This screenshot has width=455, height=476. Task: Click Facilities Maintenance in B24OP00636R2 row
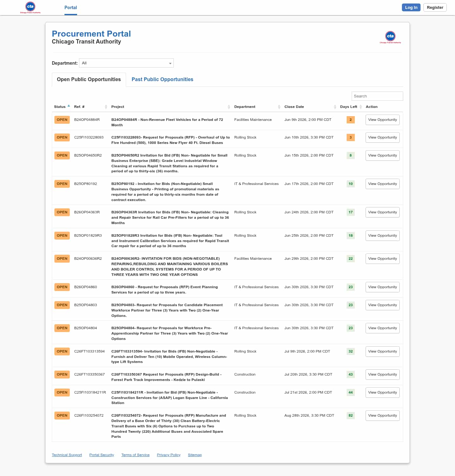pos(253,259)
